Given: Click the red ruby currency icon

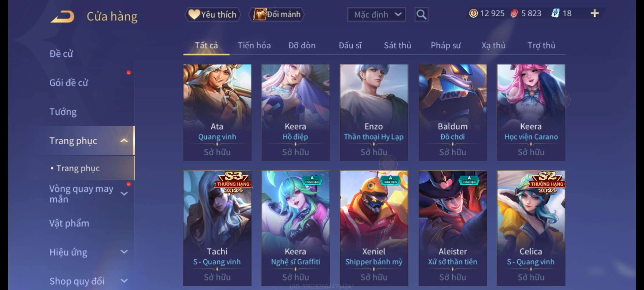Looking at the screenshot, I should [514, 13].
